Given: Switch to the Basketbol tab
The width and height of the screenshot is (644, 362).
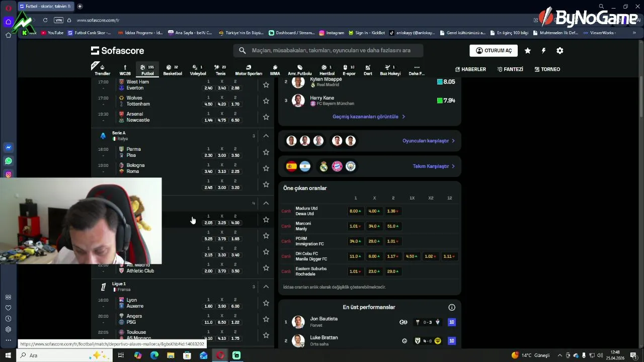Looking at the screenshot, I should (x=173, y=70).
